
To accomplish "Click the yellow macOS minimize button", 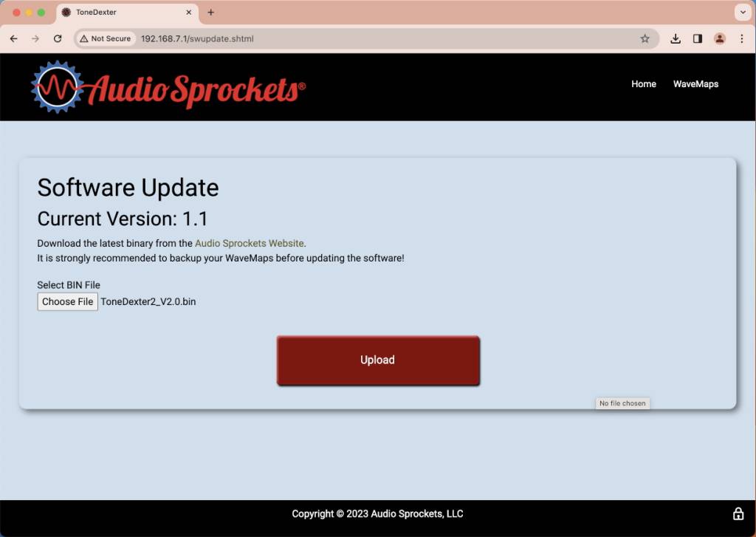I will (29, 13).
